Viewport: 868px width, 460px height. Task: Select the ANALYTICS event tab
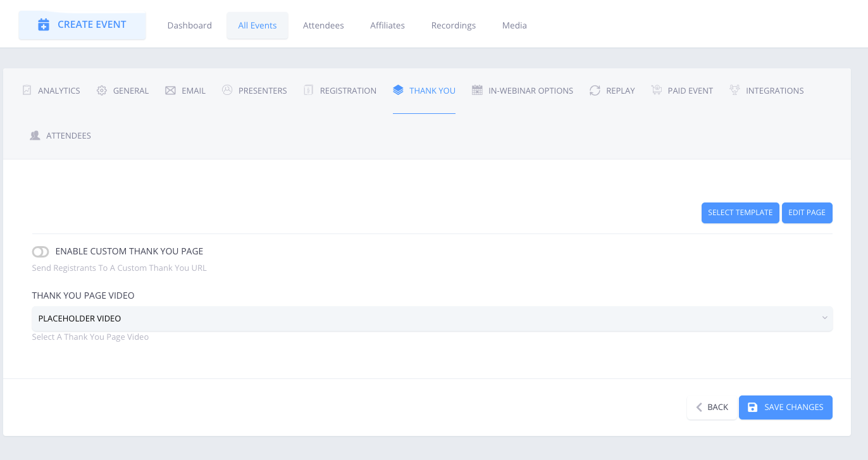pos(51,90)
